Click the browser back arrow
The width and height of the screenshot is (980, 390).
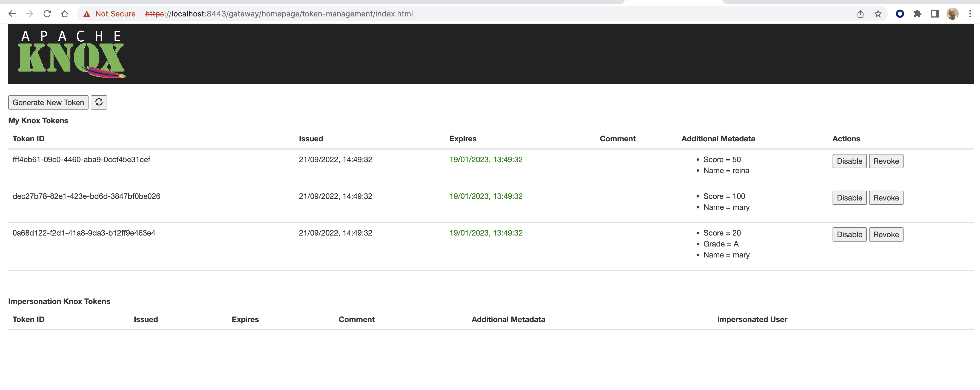tap(12, 14)
